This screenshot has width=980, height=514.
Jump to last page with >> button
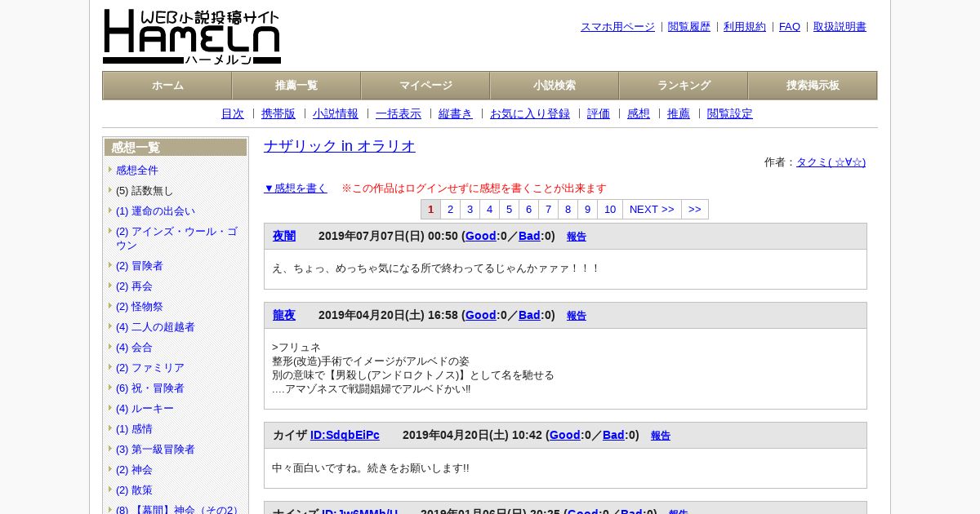pyautogui.click(x=695, y=210)
